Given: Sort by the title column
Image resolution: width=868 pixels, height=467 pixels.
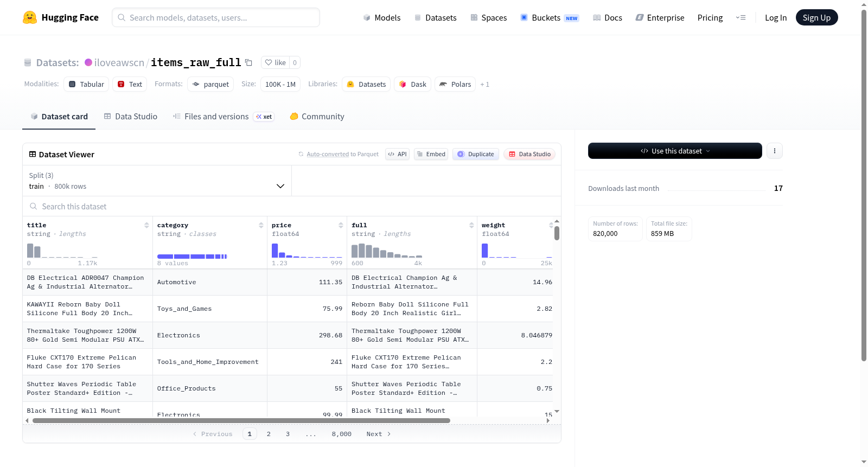Looking at the screenshot, I should [x=146, y=225].
